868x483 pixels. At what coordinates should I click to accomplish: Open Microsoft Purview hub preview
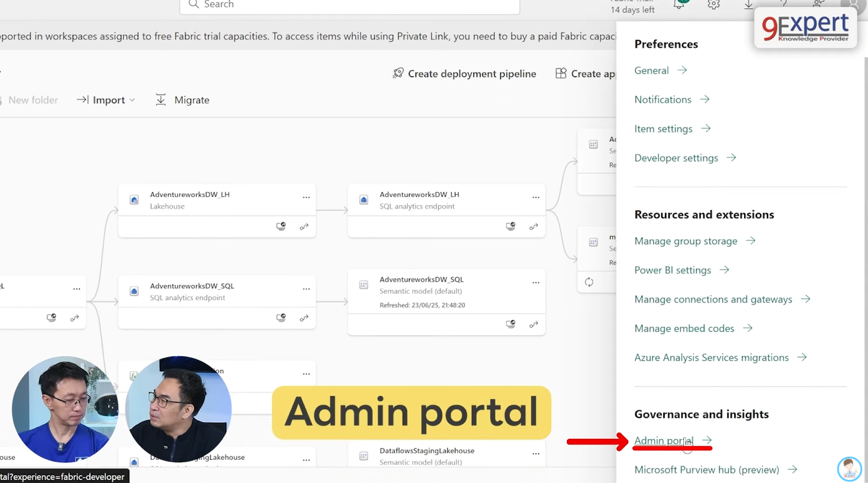point(706,470)
